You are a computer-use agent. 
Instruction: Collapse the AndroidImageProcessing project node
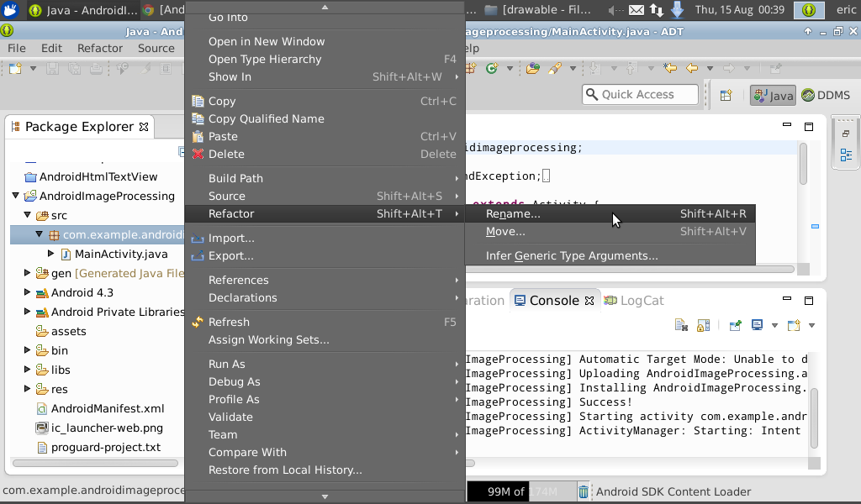[x=15, y=195]
